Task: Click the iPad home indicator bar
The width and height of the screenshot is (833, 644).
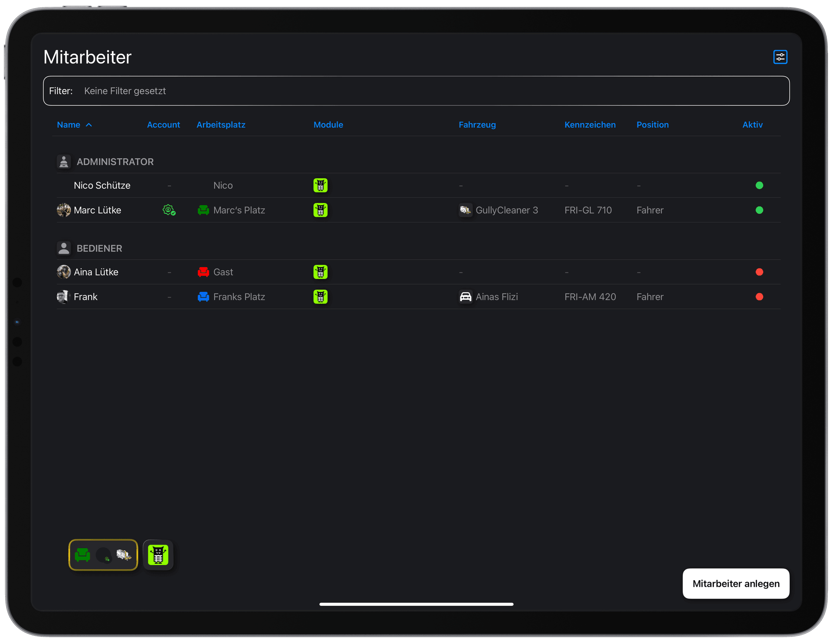Action: [x=416, y=604]
